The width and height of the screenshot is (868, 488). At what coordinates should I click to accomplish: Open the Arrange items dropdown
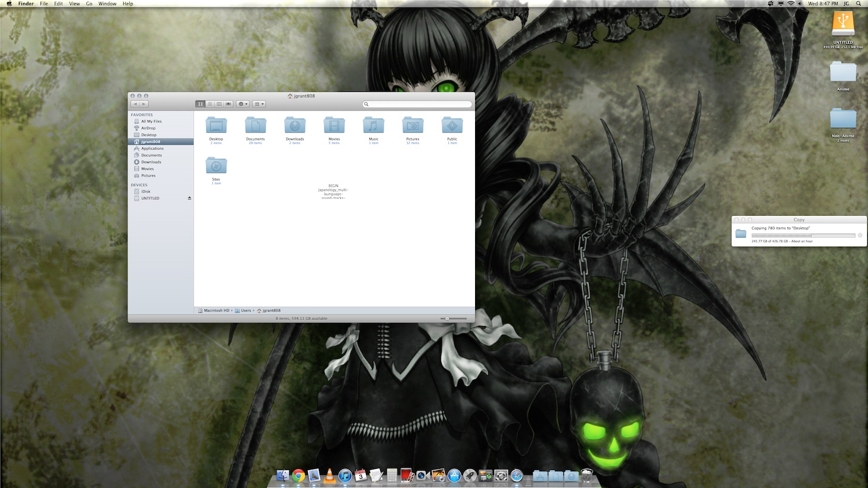(259, 104)
